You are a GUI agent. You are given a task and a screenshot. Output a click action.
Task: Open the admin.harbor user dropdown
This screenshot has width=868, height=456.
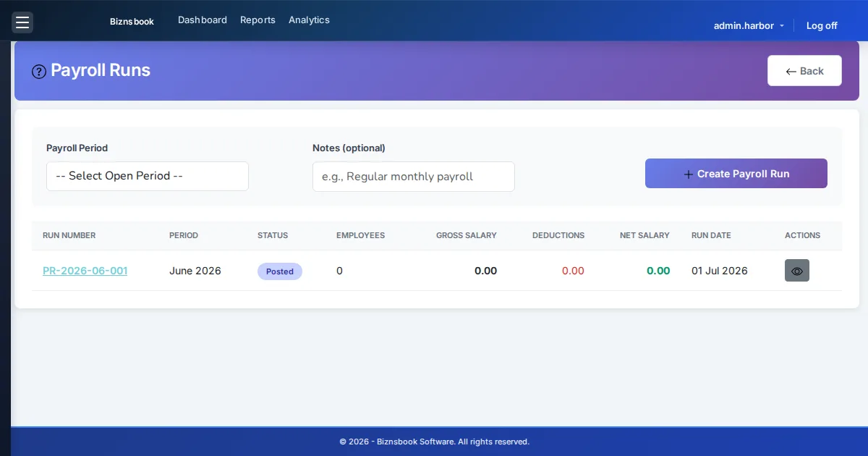pos(749,25)
